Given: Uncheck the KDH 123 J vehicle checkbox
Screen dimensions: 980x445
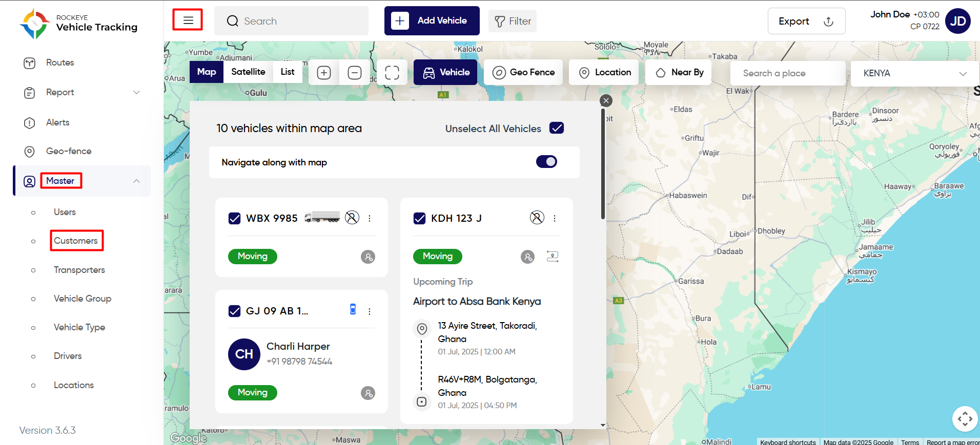Looking at the screenshot, I should (x=419, y=219).
